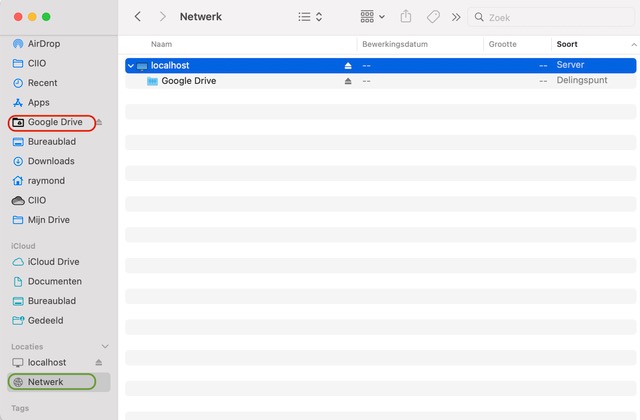This screenshot has width=640, height=420.
Task: Select the CIIO folder in the sidebar
Action: (29, 63)
